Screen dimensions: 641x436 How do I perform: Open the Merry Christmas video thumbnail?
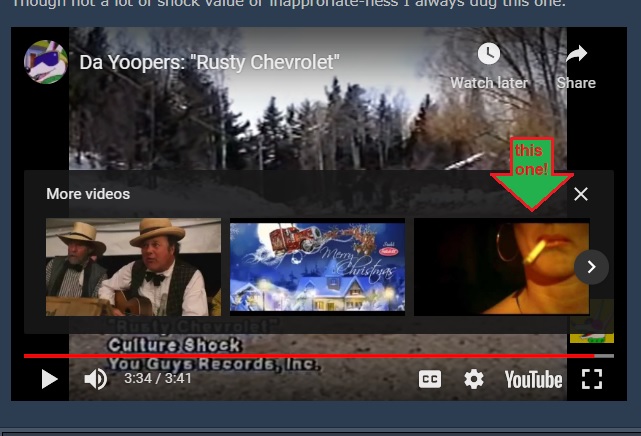pyautogui.click(x=318, y=267)
